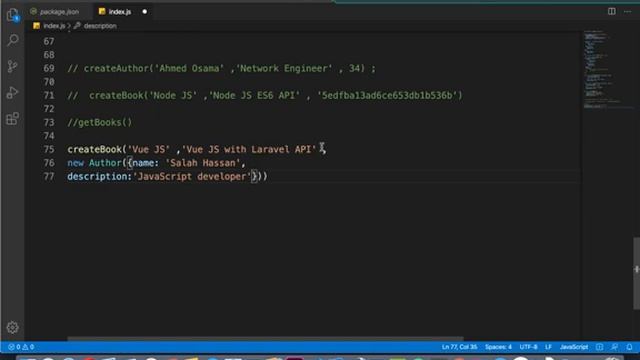Screen dimensions: 640x360
Task: Split the editor to the right
Action: tap(611, 11)
